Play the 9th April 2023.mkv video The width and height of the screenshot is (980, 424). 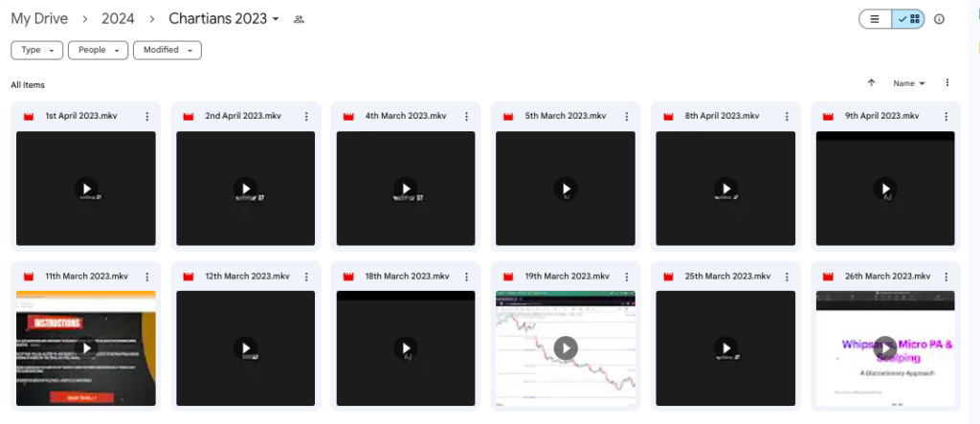coord(884,189)
